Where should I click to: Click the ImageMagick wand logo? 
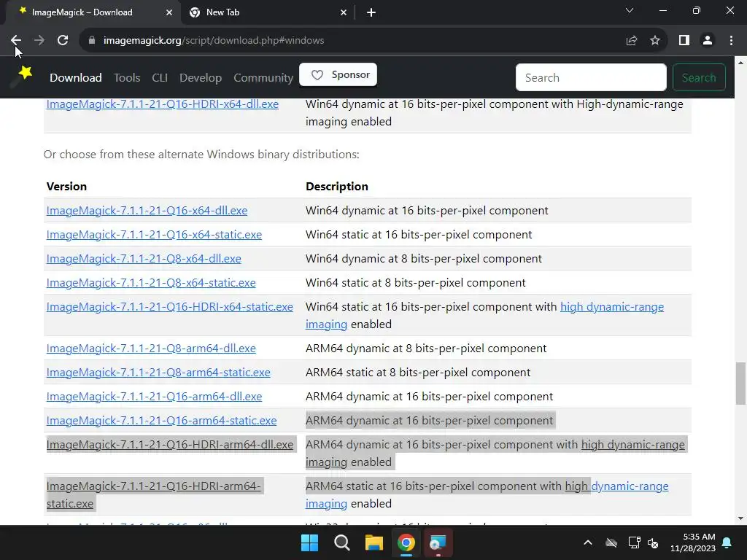click(23, 76)
